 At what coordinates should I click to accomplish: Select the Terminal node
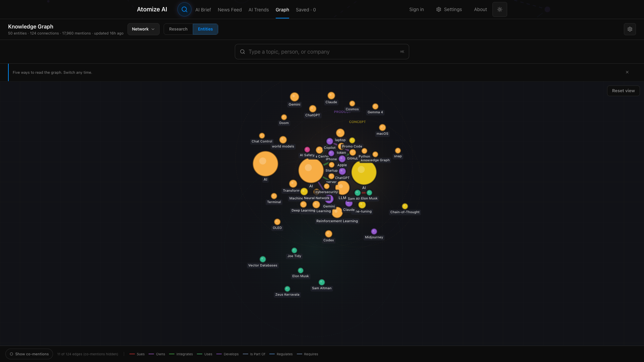(x=274, y=196)
